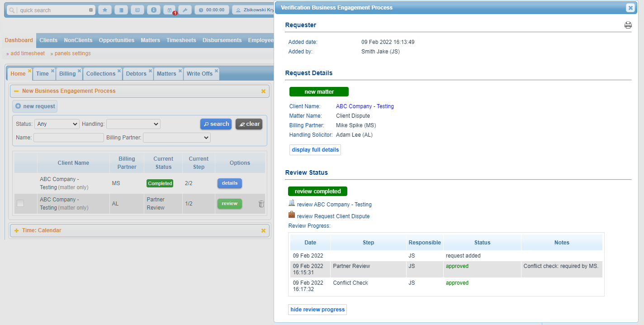Tick the checkbox for the AL request row

[x=20, y=204]
